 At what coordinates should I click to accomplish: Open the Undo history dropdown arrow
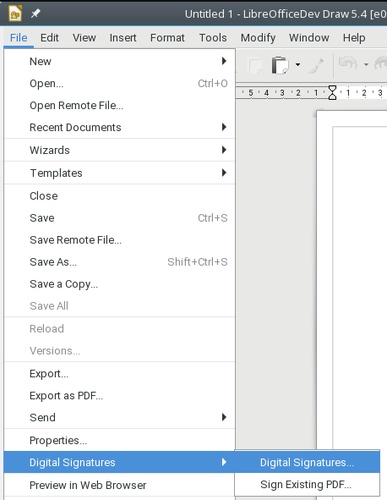point(366,64)
